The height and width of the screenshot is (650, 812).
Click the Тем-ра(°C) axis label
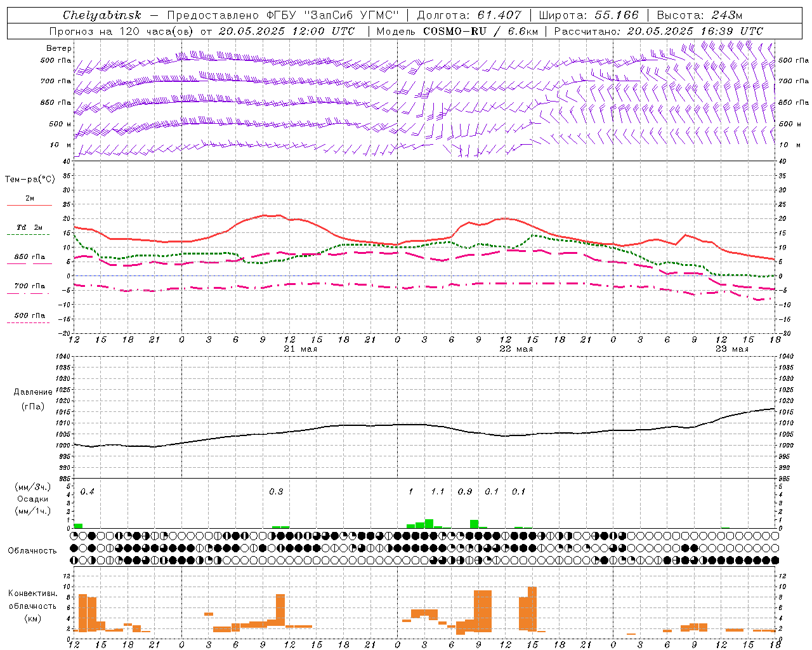[x=30, y=179]
